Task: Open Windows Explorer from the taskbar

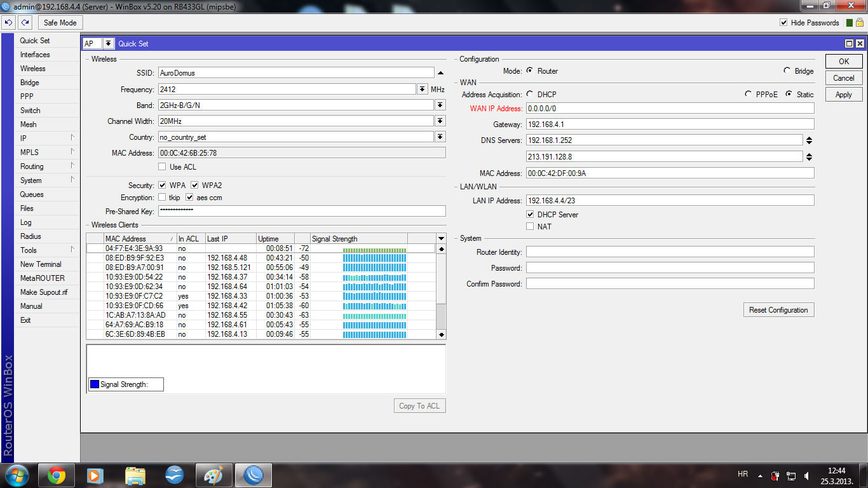Action: point(135,475)
